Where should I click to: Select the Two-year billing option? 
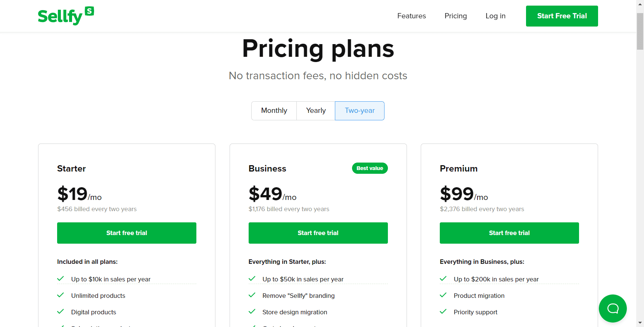tap(360, 111)
